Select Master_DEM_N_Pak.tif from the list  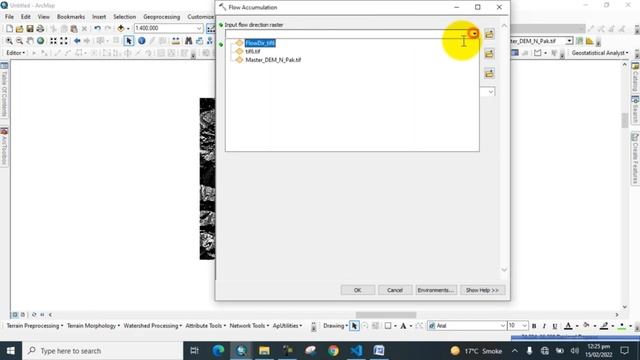click(273, 60)
